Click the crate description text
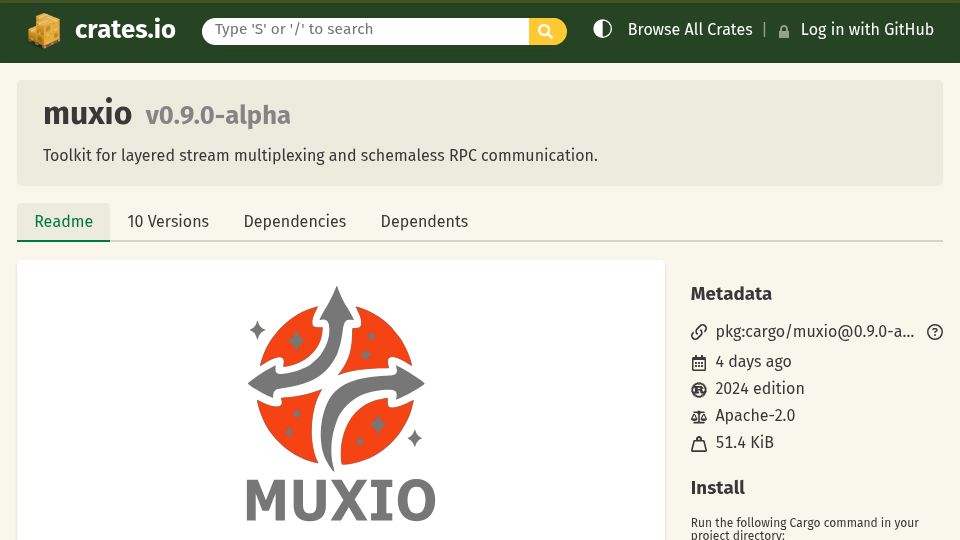This screenshot has width=960, height=540. (x=320, y=156)
